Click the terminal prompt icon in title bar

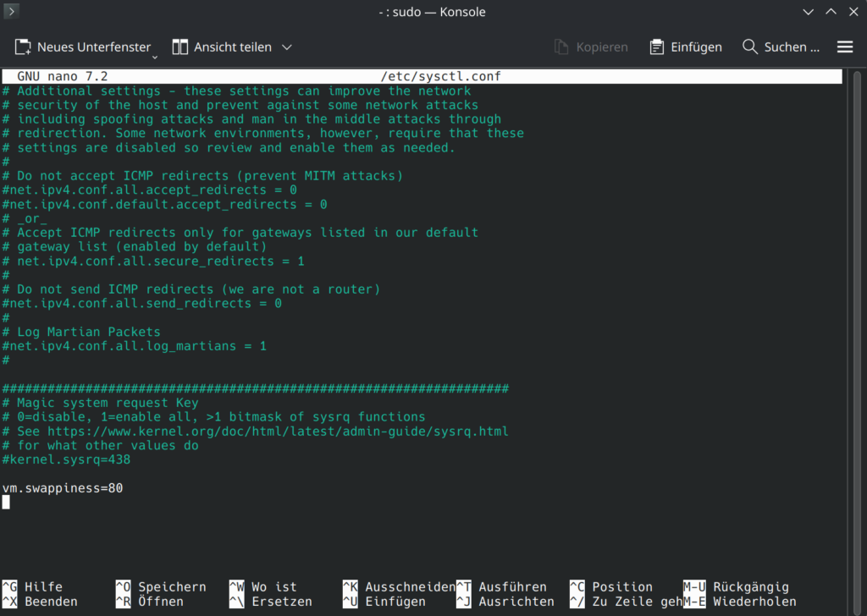click(x=12, y=12)
